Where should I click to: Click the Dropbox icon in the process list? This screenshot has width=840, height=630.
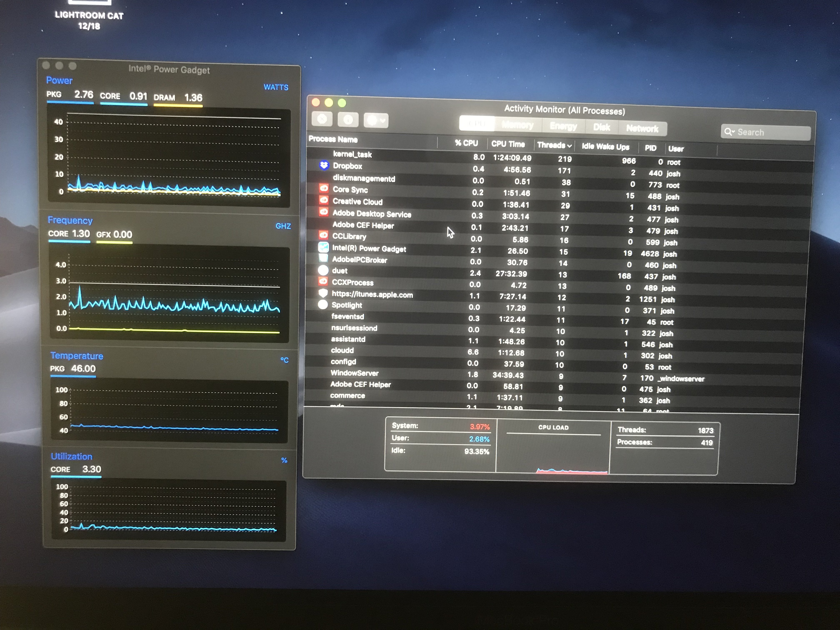point(324,165)
